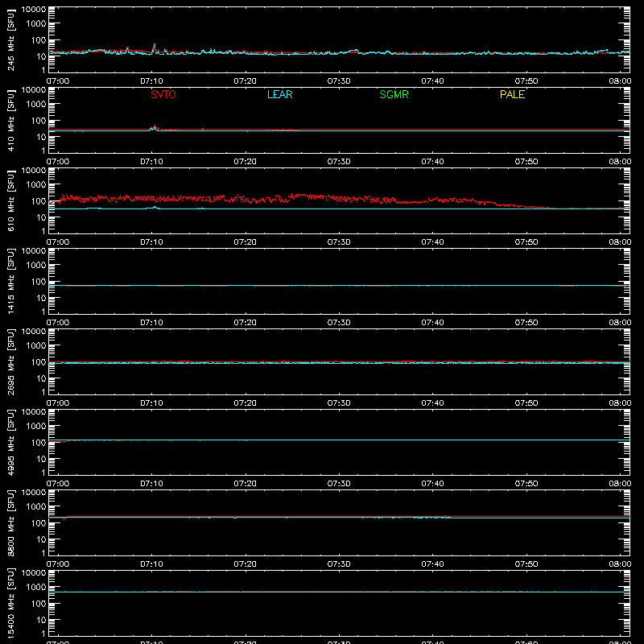644x644 pixels.
Task: Click the green SGMR legend label
Action: pos(394,94)
